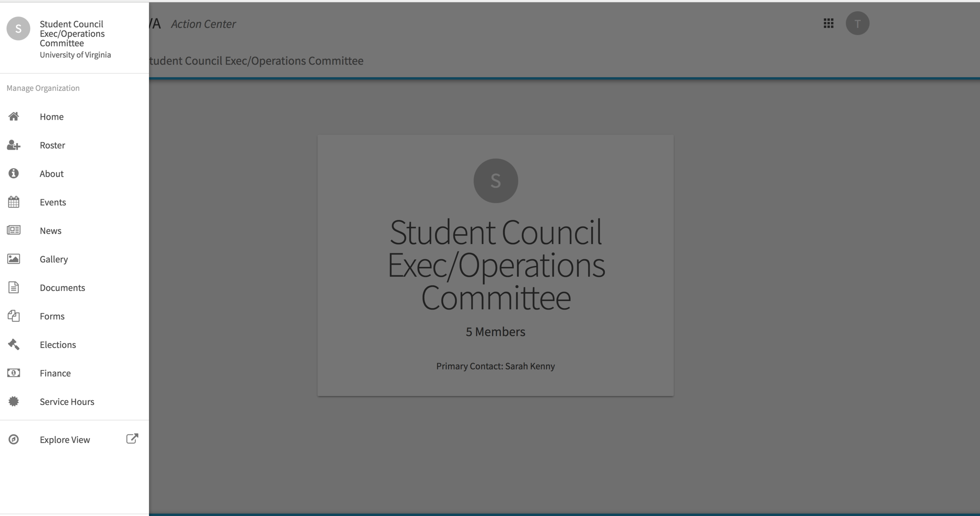The image size is (980, 516).
Task: Go to the About section
Action: pos(74,173)
